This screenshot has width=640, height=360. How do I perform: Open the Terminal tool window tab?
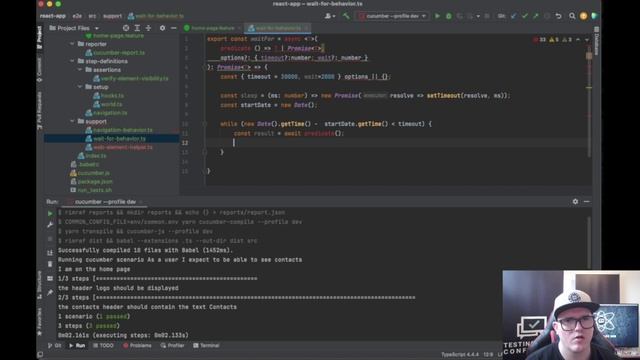[206, 346]
